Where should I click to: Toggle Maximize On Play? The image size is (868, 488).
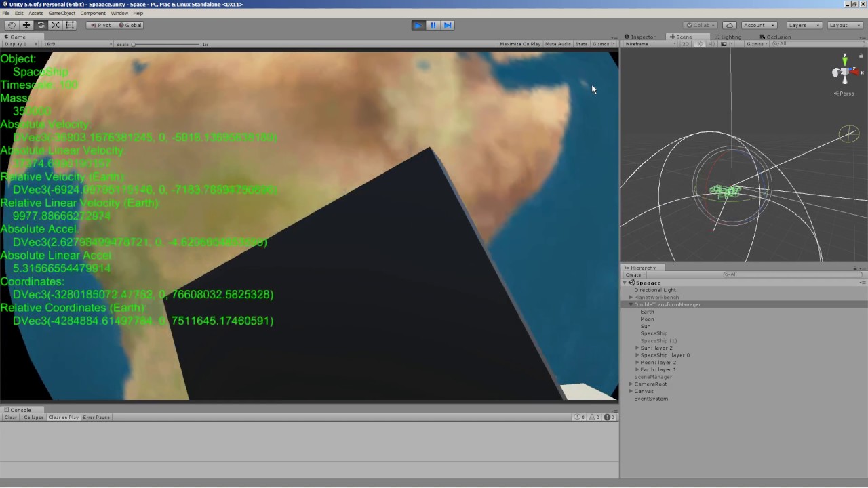coord(520,44)
